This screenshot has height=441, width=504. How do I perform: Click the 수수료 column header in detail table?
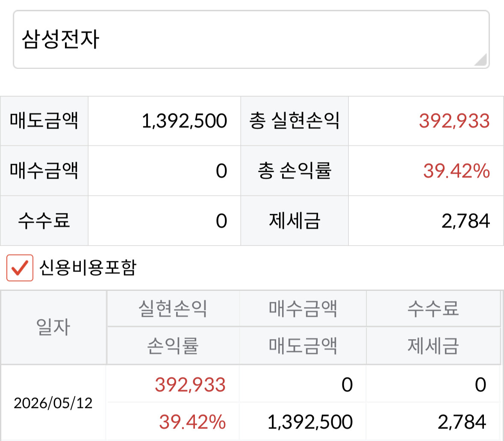(433, 308)
